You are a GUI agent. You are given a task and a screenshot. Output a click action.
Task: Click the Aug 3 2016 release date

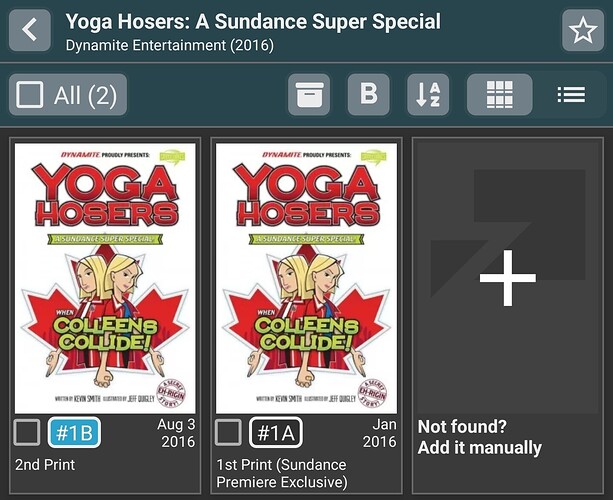[178, 433]
